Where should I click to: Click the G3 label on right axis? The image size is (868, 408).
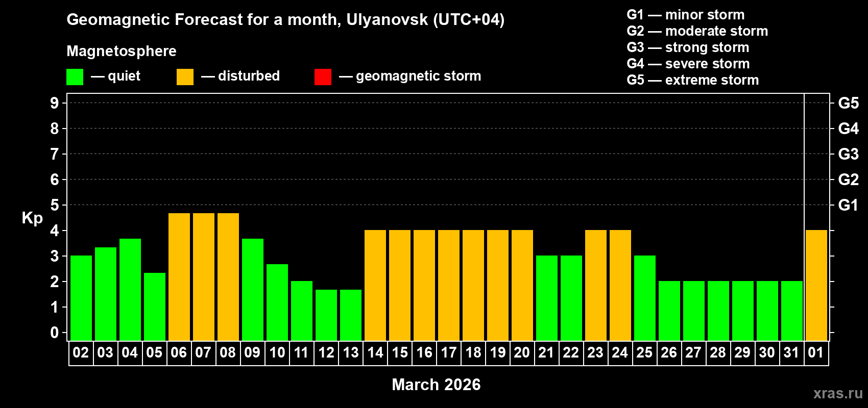tap(849, 154)
